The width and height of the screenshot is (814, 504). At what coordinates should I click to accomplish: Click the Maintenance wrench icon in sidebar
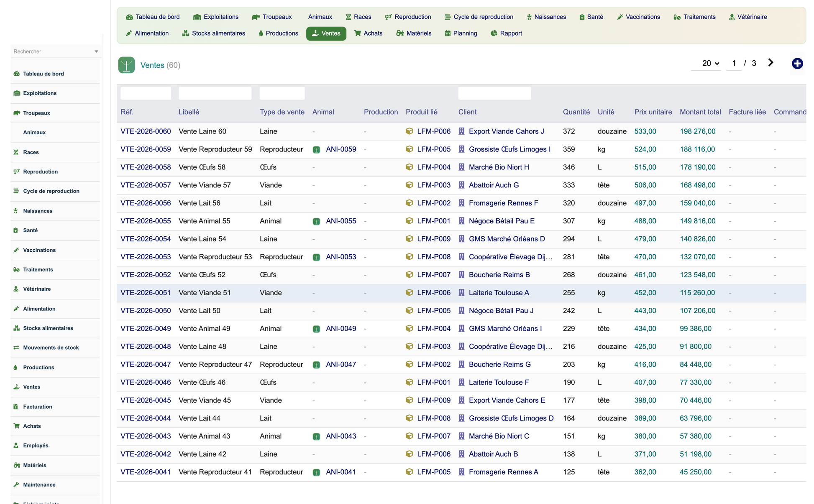click(16, 485)
